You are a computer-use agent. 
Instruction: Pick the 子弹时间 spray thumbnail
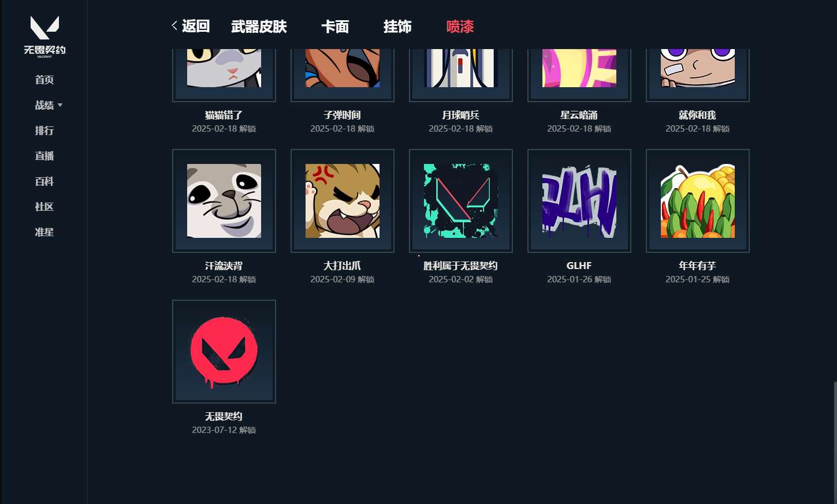click(343, 75)
